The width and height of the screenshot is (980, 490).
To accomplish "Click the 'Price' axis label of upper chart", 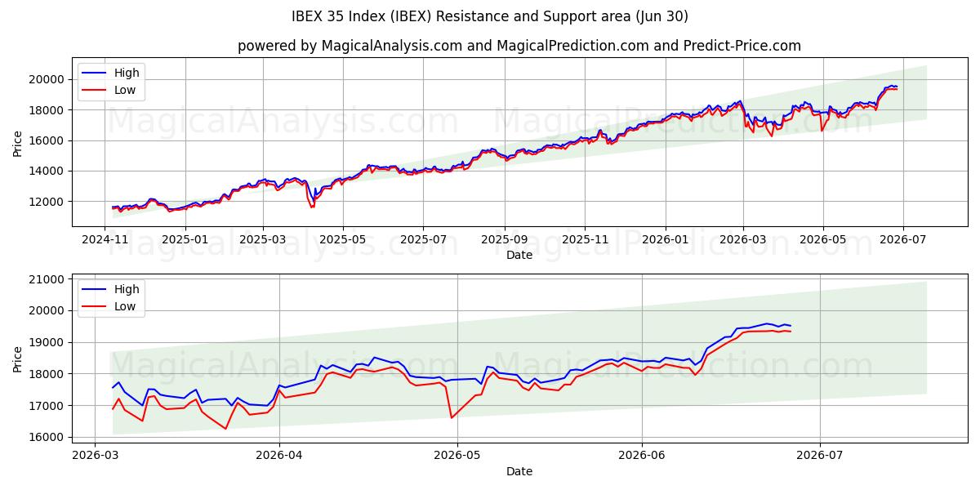I will tap(18, 143).
